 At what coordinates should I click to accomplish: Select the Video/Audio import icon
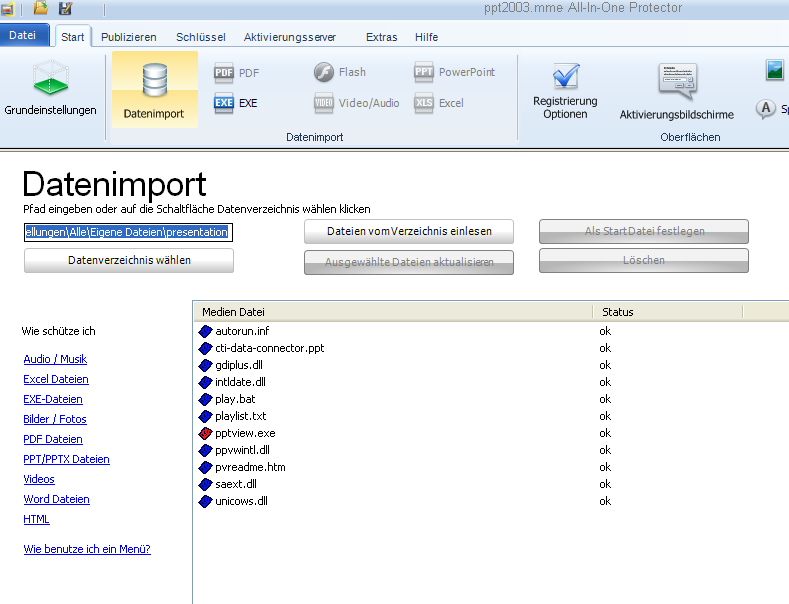324,102
